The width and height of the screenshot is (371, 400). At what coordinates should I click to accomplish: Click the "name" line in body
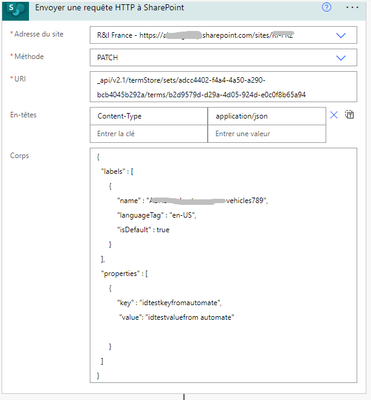pyautogui.click(x=192, y=200)
